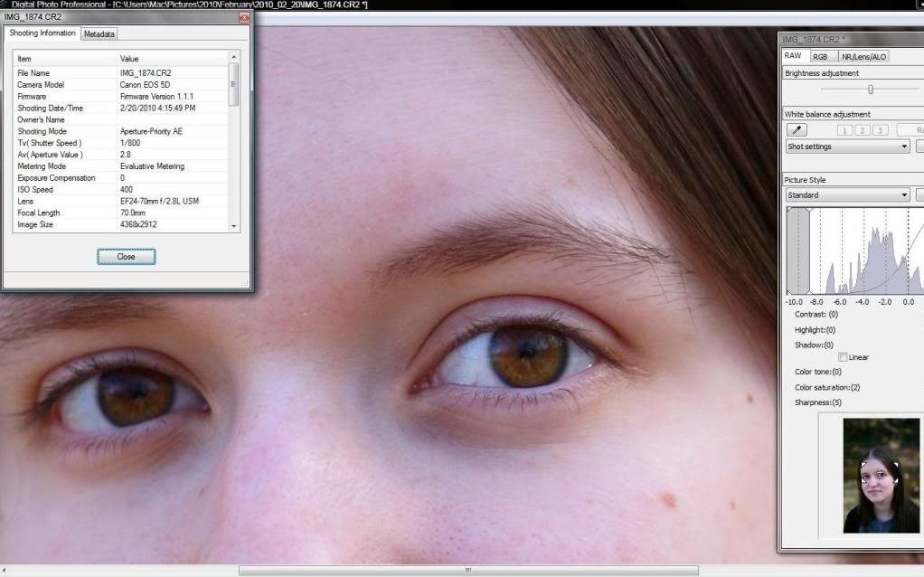
Task: Click the Brightness adjustment slider handle
Action: click(x=871, y=89)
